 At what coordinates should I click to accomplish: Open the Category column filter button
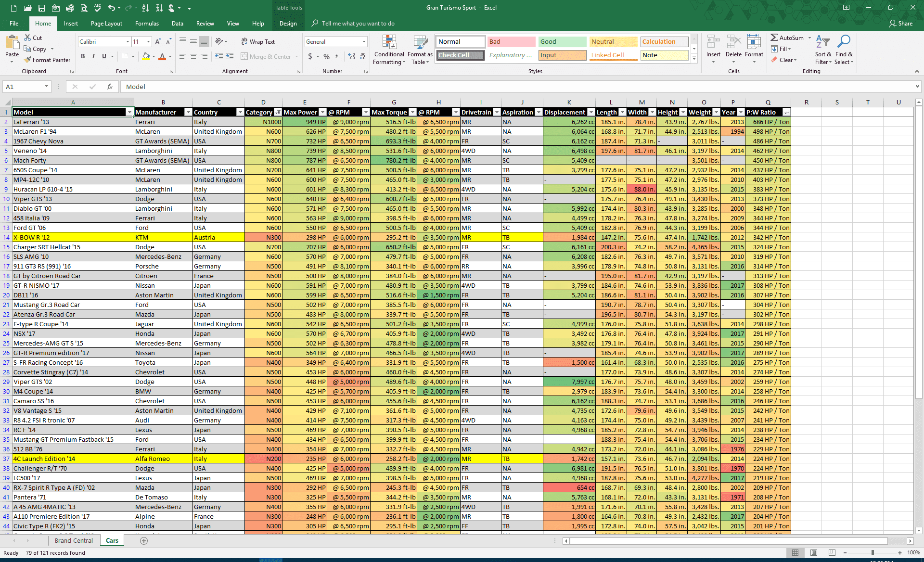[278, 112]
